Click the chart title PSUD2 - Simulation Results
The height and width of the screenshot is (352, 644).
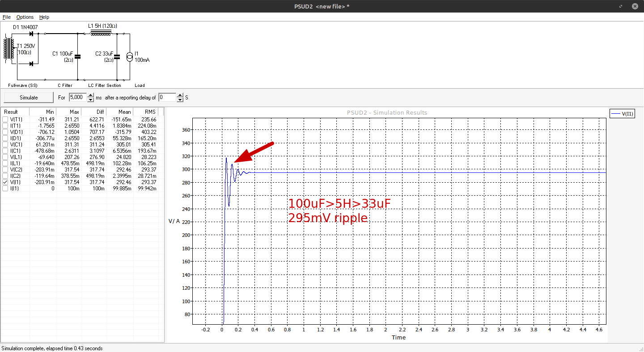[x=387, y=112]
